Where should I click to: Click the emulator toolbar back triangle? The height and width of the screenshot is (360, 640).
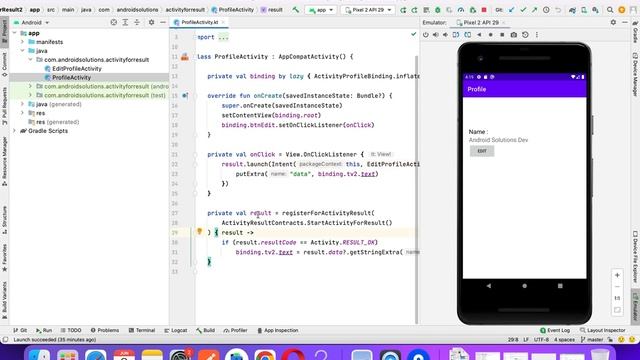[479, 35]
